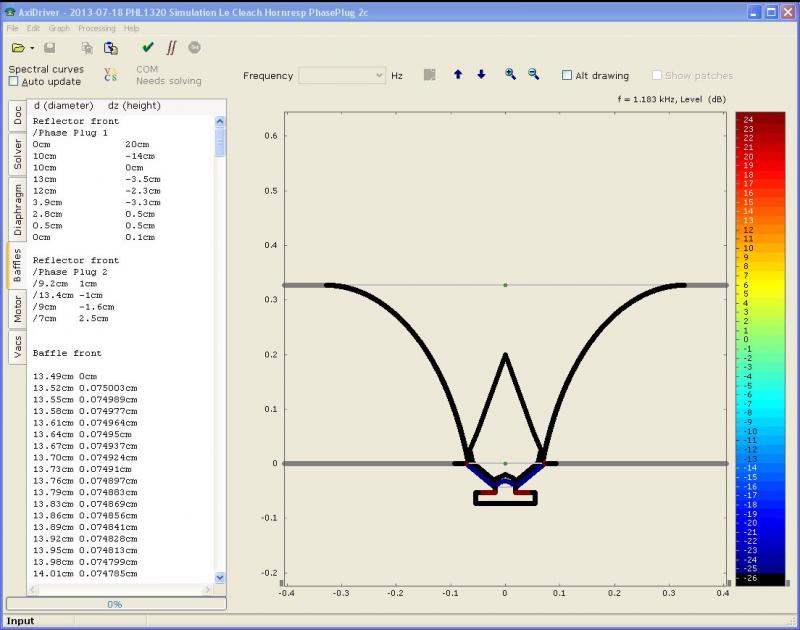Click the 'd (diameter)' column header
800x630 pixels.
[64, 105]
